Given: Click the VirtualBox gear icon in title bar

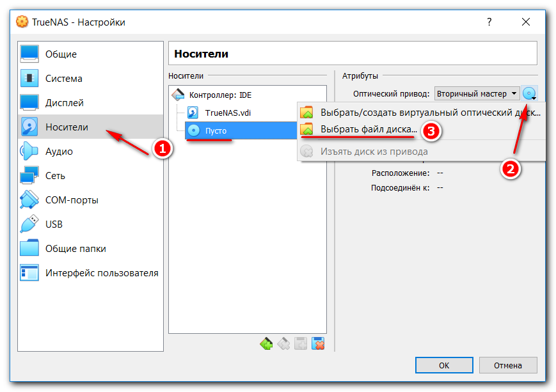Looking at the screenshot, I should (x=22, y=22).
